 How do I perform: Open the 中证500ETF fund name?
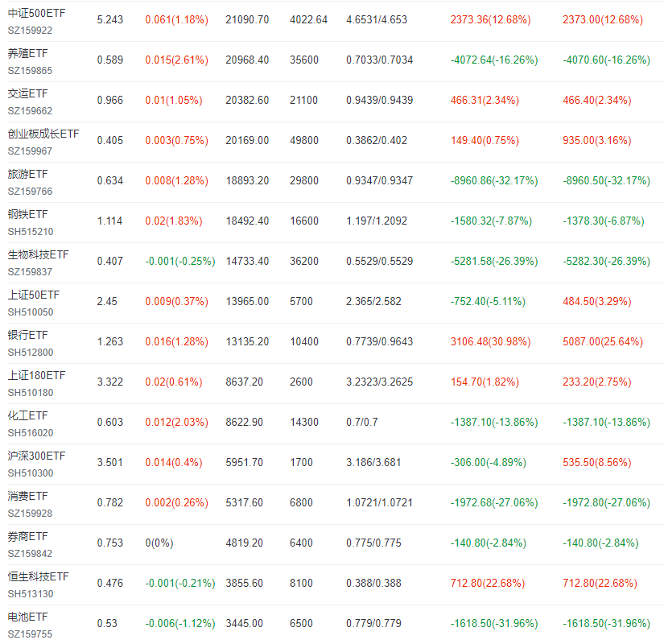click(36, 13)
